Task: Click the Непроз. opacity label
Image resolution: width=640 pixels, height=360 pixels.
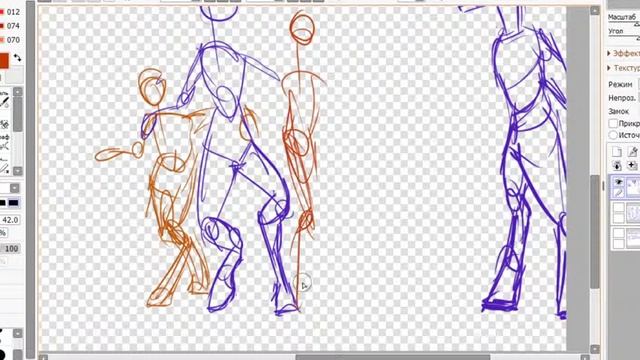Action: (x=622, y=98)
